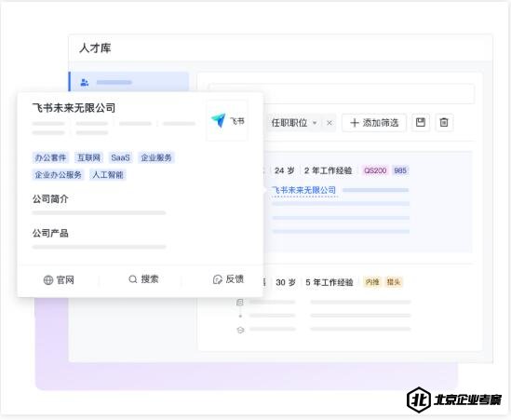Open the 官网 official website link

[59, 279]
